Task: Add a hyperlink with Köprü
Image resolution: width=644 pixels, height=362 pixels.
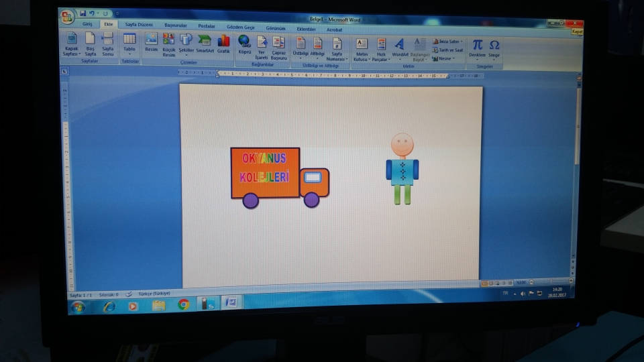Action: (244, 45)
